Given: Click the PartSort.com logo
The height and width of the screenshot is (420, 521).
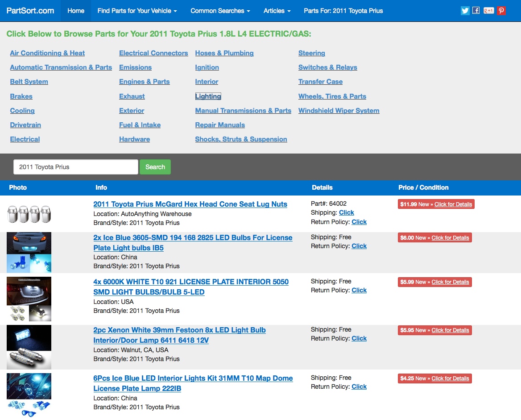Looking at the screenshot, I should (30, 11).
